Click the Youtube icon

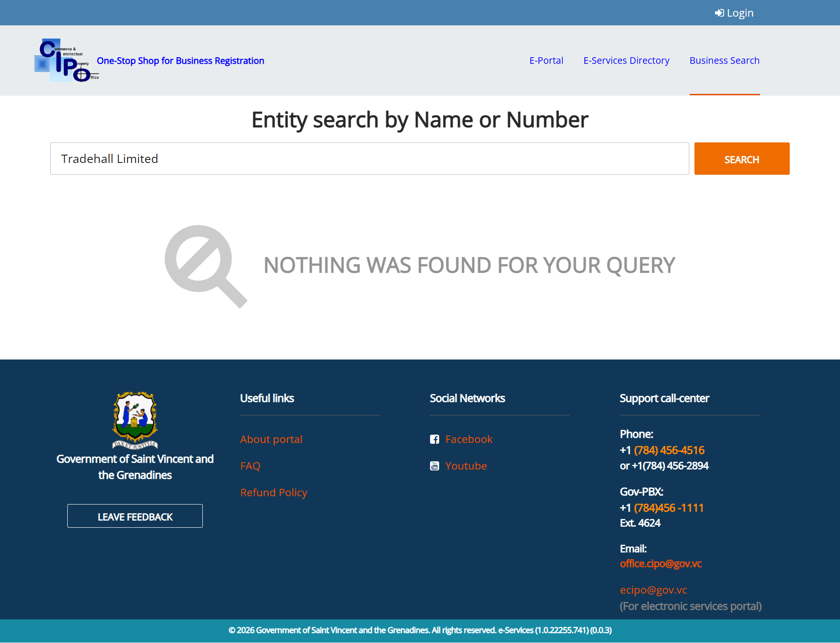[x=434, y=466]
